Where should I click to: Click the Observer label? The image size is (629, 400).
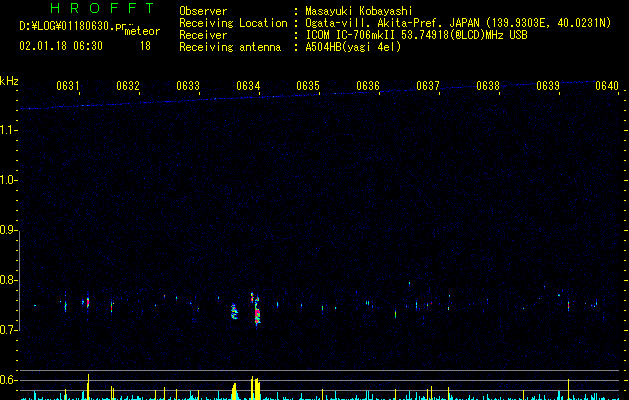click(x=203, y=11)
